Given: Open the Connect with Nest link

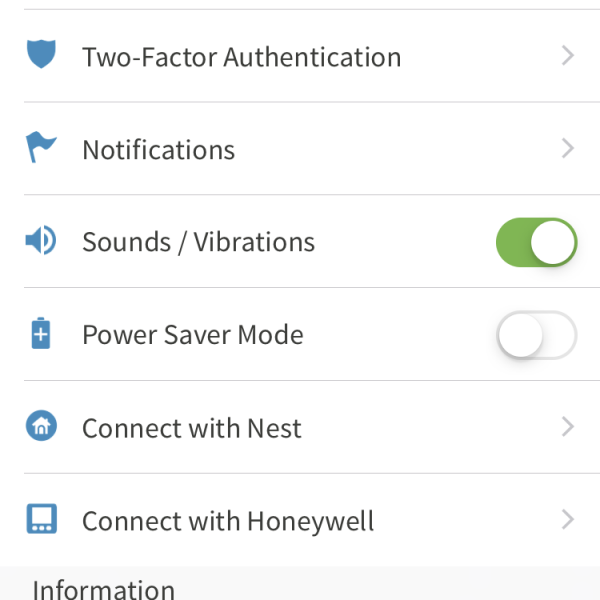Looking at the screenshot, I should click(x=191, y=428).
